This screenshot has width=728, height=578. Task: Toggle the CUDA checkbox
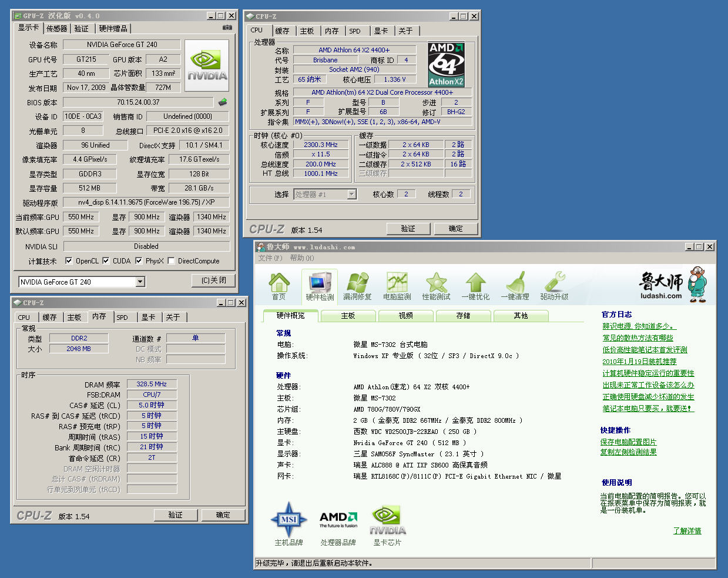click(106, 260)
